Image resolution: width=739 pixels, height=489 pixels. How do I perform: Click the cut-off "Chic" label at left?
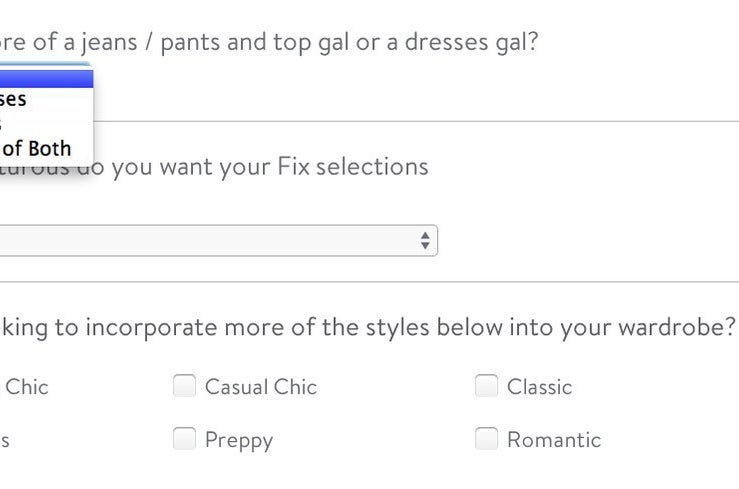tap(26, 387)
